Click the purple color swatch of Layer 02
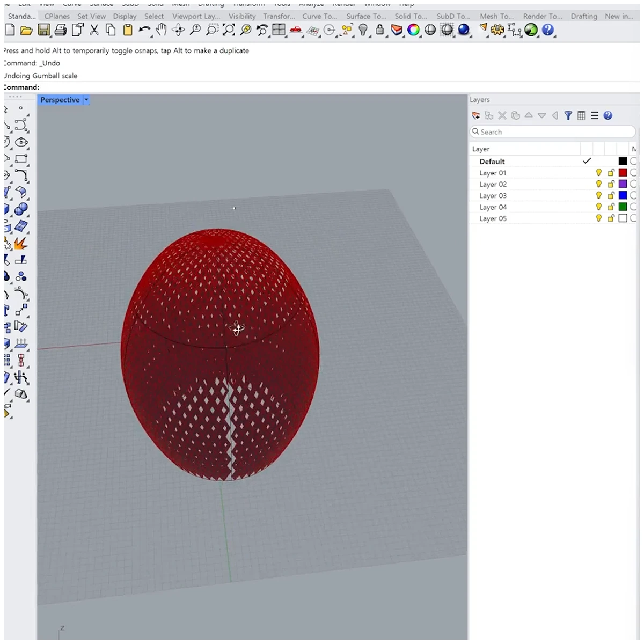The image size is (644, 644). tap(623, 184)
